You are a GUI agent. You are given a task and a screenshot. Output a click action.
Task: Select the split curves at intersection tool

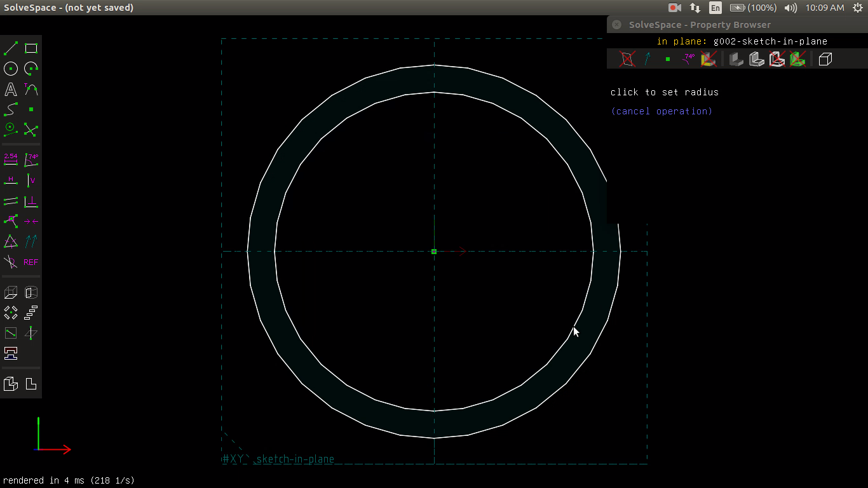tap(31, 130)
